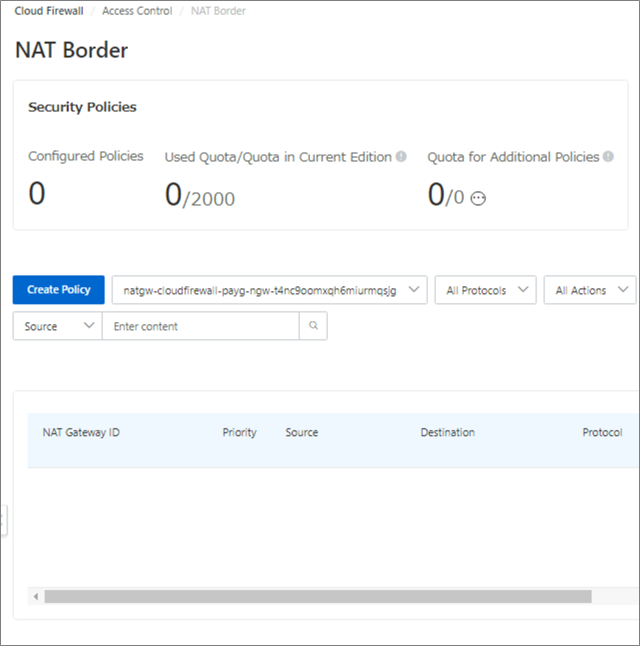The image size is (640, 646).
Task: Click the horizontal scrollbar thumb under table
Action: click(318, 597)
